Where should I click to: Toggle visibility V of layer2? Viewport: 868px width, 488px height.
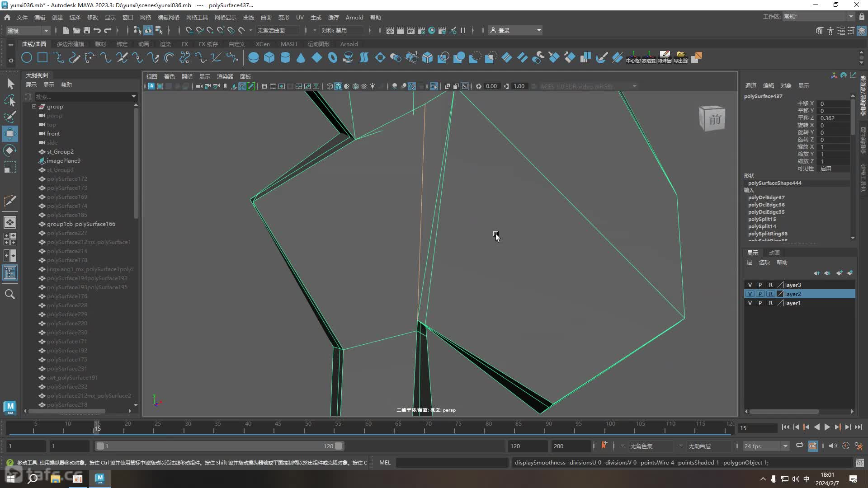tap(750, 294)
